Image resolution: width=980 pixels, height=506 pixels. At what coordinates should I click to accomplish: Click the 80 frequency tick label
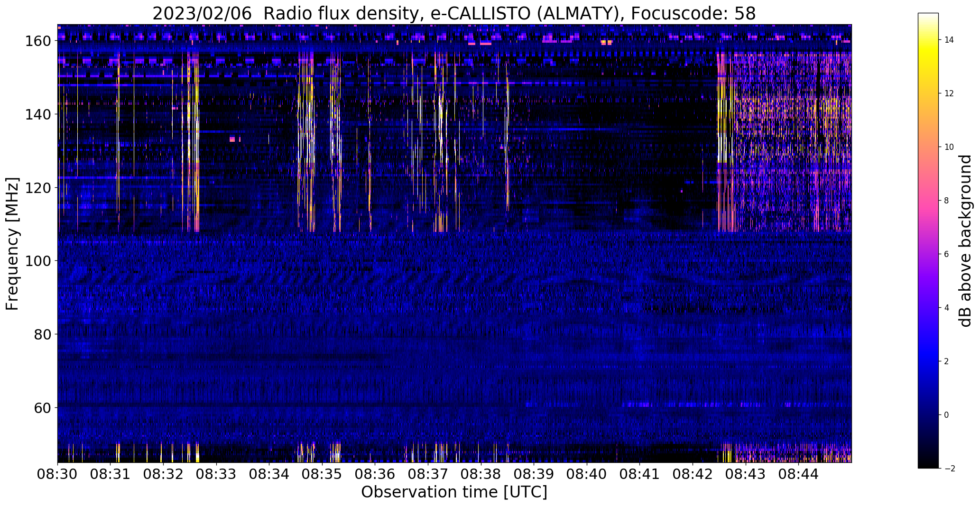point(43,334)
